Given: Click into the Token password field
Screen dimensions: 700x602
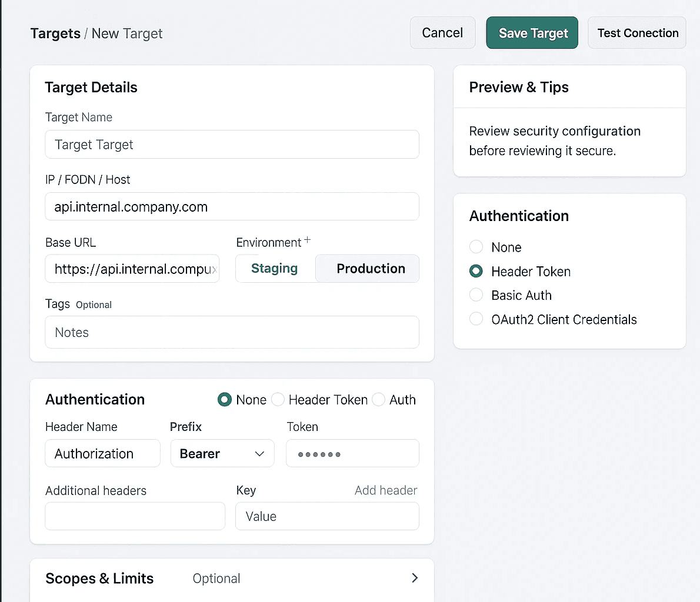Looking at the screenshot, I should point(352,454).
